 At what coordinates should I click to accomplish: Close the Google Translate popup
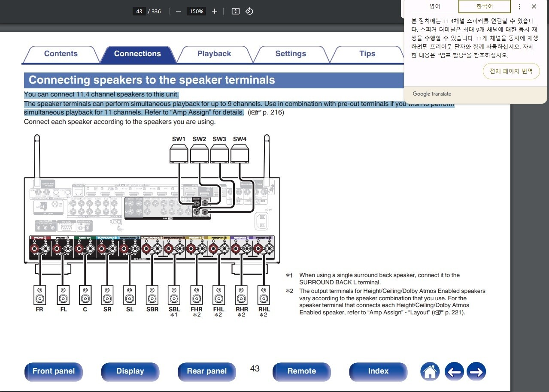click(x=534, y=6)
